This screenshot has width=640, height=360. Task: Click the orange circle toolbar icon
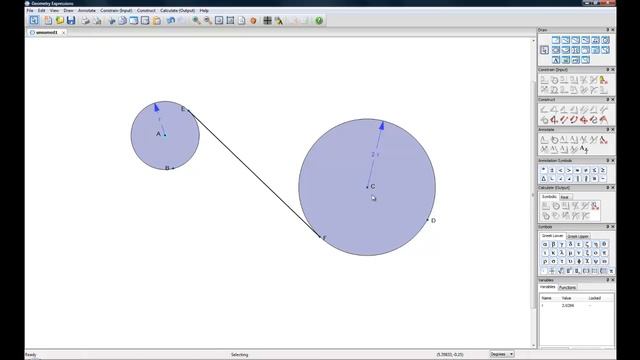[x=253, y=20]
